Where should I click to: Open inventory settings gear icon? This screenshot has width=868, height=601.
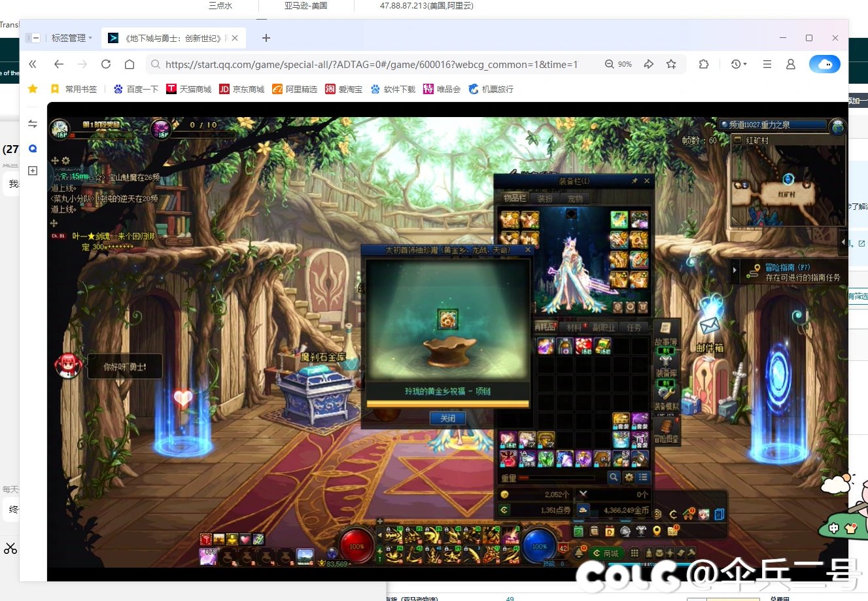629,477
